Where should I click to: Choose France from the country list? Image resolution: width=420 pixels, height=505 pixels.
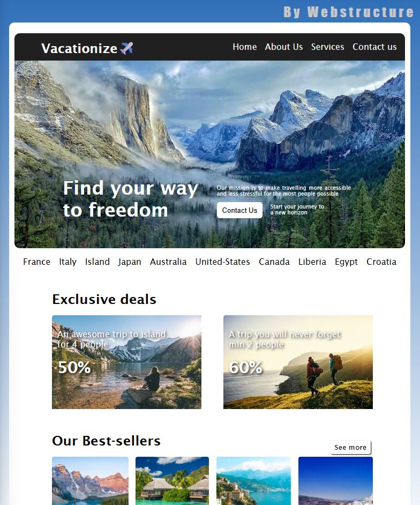pos(36,262)
